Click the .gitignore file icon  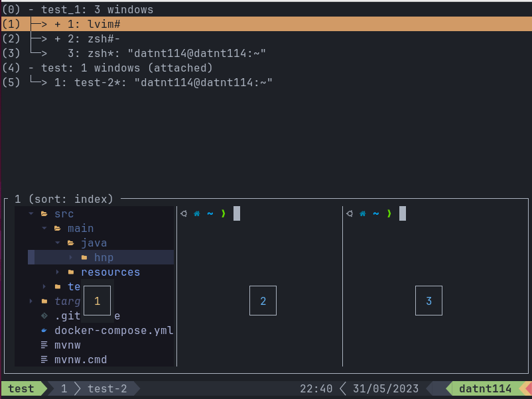(44, 315)
